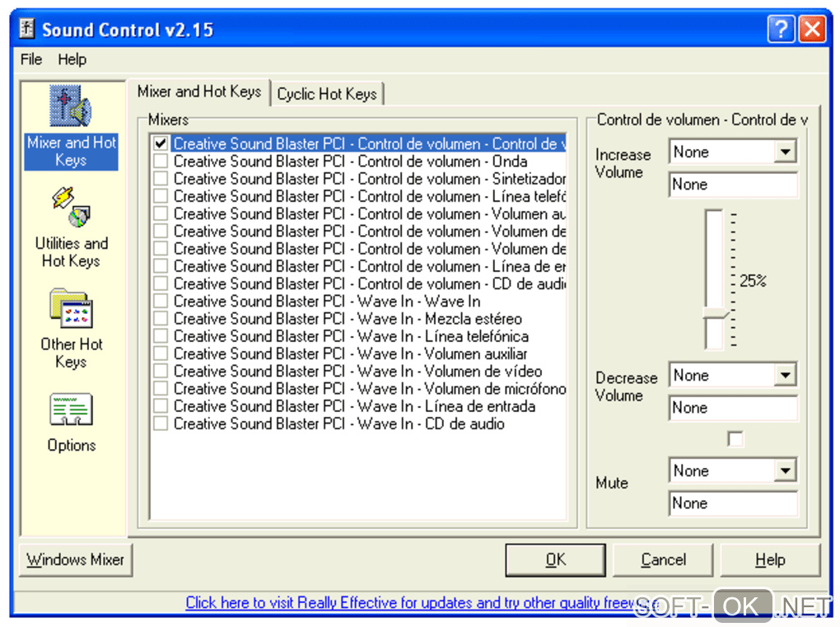The width and height of the screenshot is (840, 627).
Task: Open the File menu
Action: [x=31, y=59]
